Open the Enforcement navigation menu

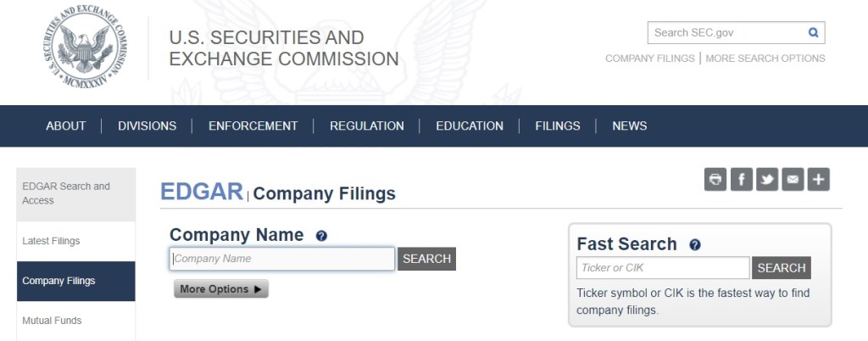pyautogui.click(x=253, y=126)
